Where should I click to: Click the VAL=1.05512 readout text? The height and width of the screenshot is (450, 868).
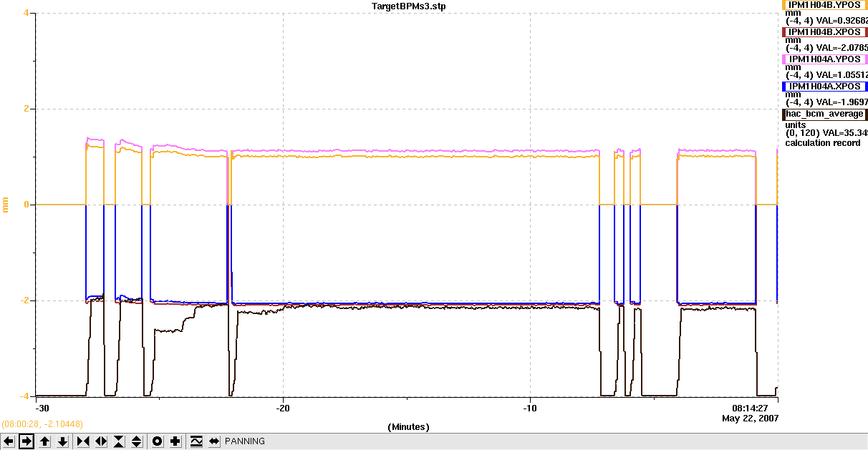(x=843, y=75)
